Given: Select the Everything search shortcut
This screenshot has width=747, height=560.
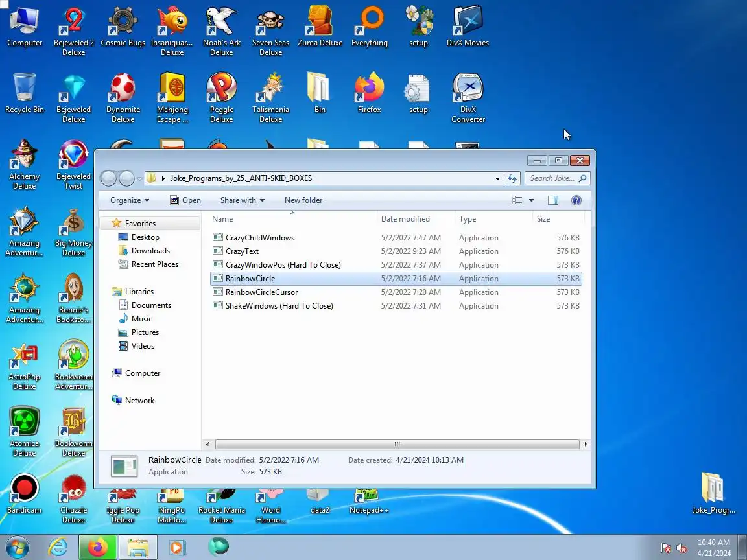Looking at the screenshot, I should tap(369, 25).
